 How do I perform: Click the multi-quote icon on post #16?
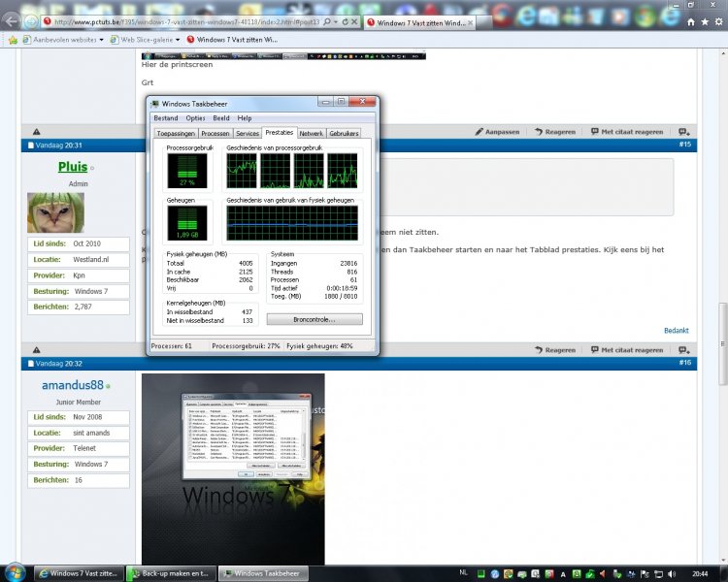point(684,350)
